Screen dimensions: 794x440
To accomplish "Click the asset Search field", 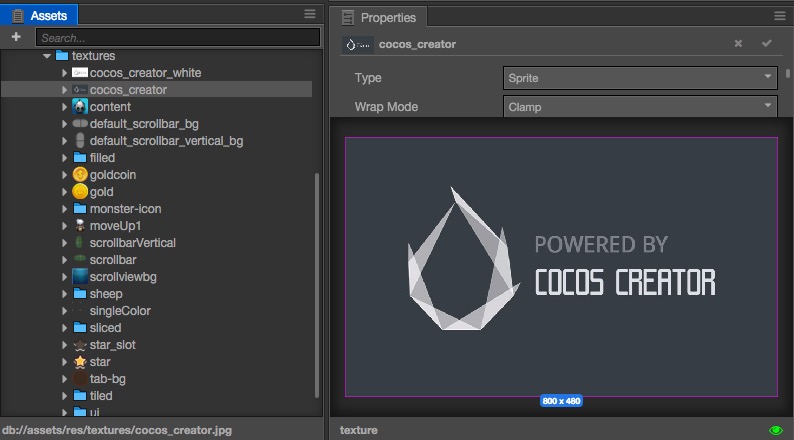I will point(178,37).
